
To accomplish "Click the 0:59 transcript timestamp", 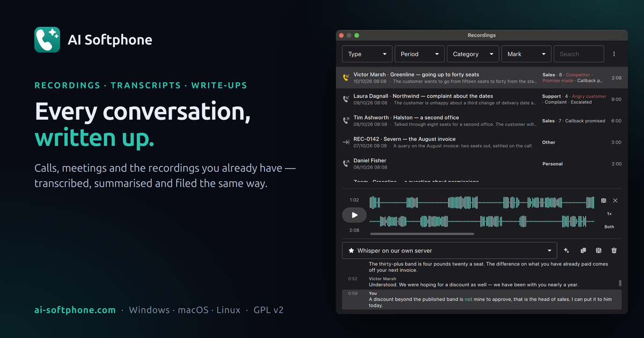I will [x=353, y=293].
